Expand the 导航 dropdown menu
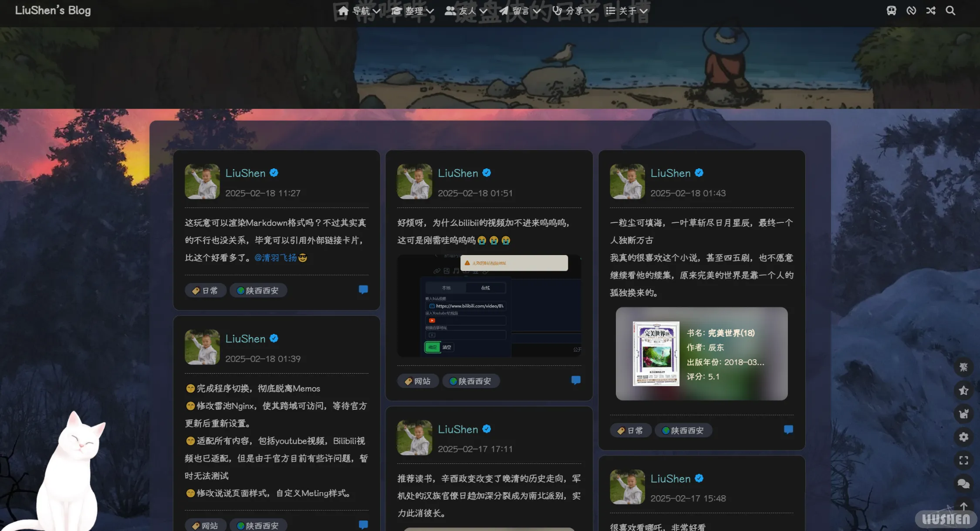The height and width of the screenshot is (531, 980). (x=361, y=10)
